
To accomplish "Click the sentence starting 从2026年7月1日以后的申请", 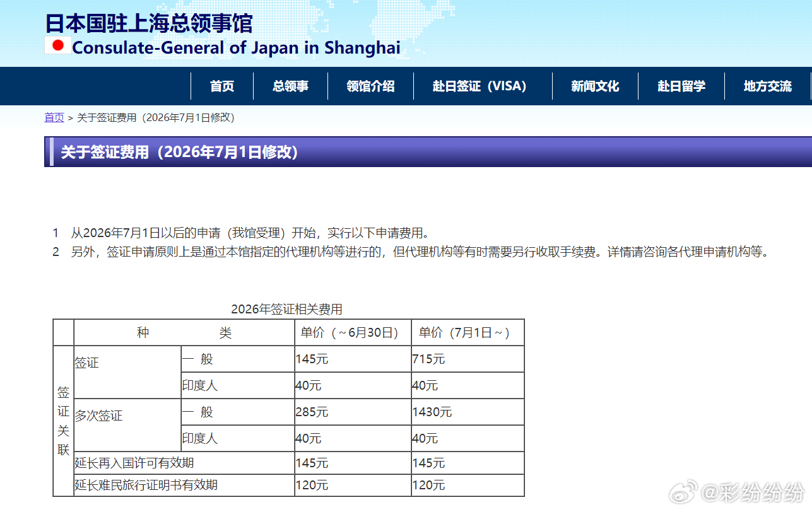I will pyautogui.click(x=250, y=233).
